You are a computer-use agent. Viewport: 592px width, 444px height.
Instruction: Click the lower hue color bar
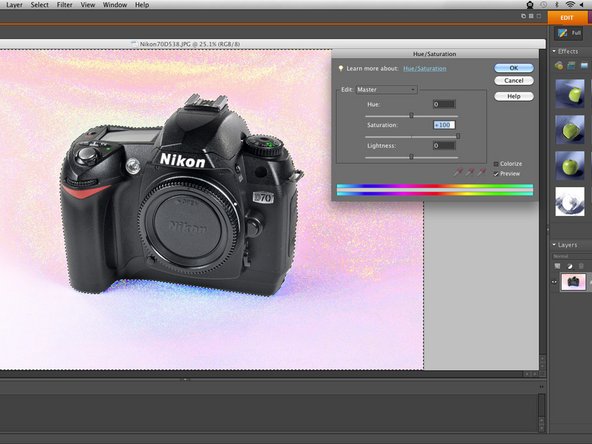(435, 193)
